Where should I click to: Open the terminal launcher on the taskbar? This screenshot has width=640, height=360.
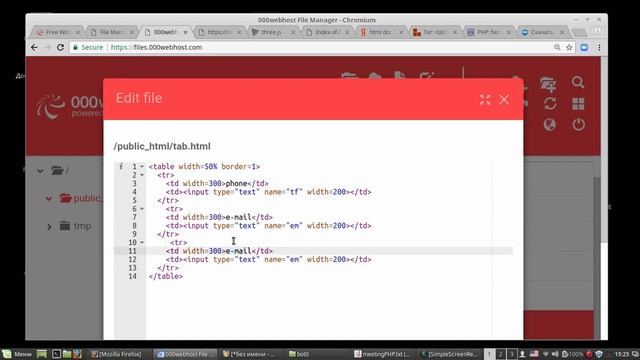56,354
